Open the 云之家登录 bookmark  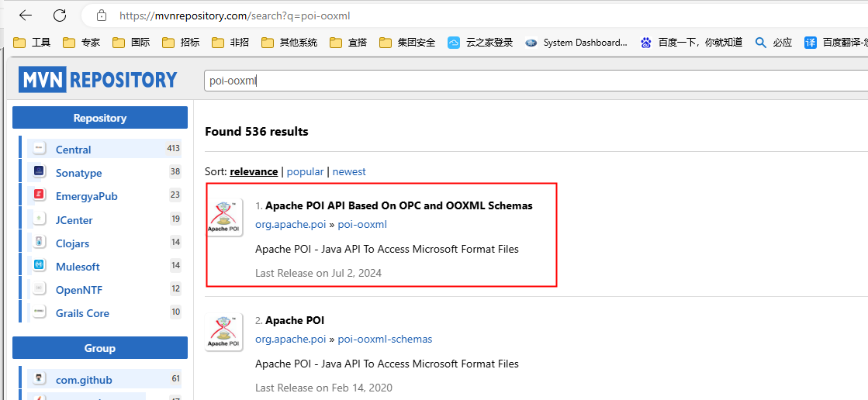coord(480,43)
